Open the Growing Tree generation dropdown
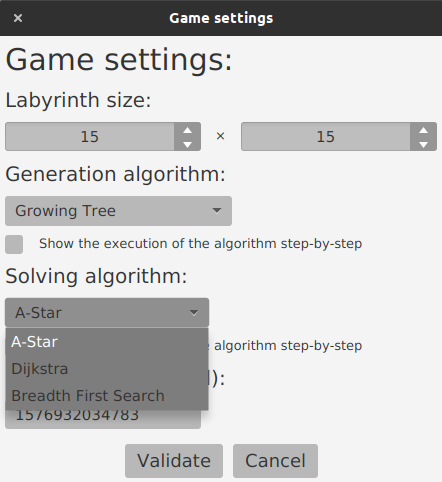Image resolution: width=442 pixels, height=482 pixels. (118, 211)
